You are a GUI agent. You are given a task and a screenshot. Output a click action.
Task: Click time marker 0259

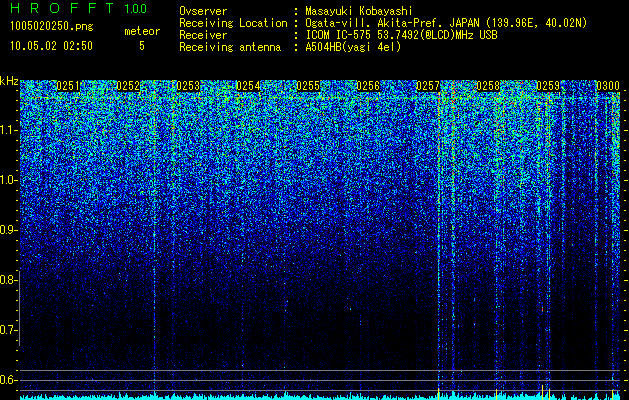(548, 86)
